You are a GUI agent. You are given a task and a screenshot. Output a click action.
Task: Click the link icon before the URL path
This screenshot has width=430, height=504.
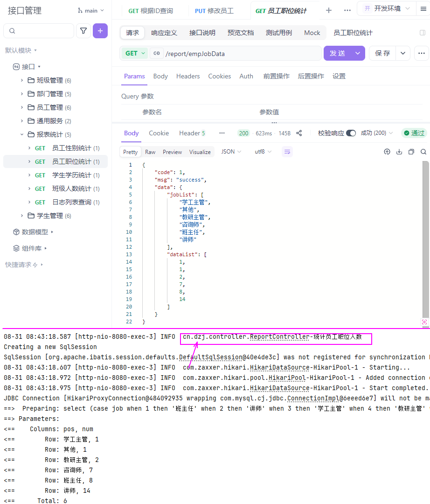[x=156, y=53]
